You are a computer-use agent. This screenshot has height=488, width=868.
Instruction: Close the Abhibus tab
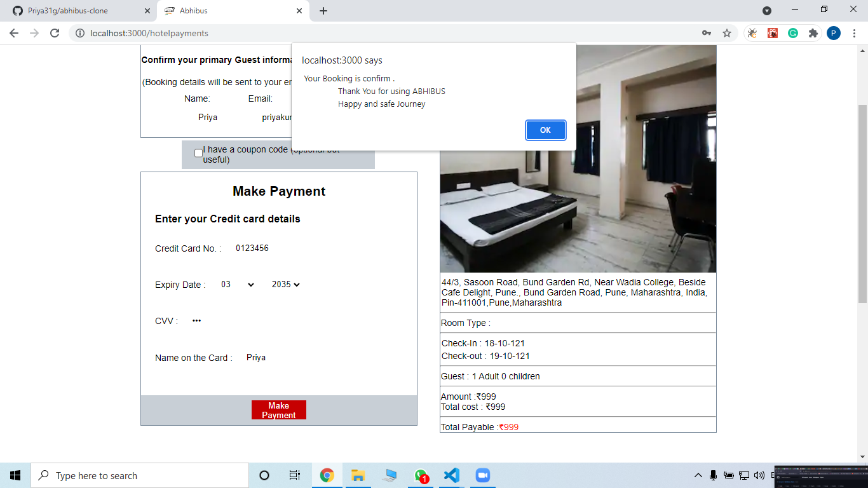coord(299,11)
